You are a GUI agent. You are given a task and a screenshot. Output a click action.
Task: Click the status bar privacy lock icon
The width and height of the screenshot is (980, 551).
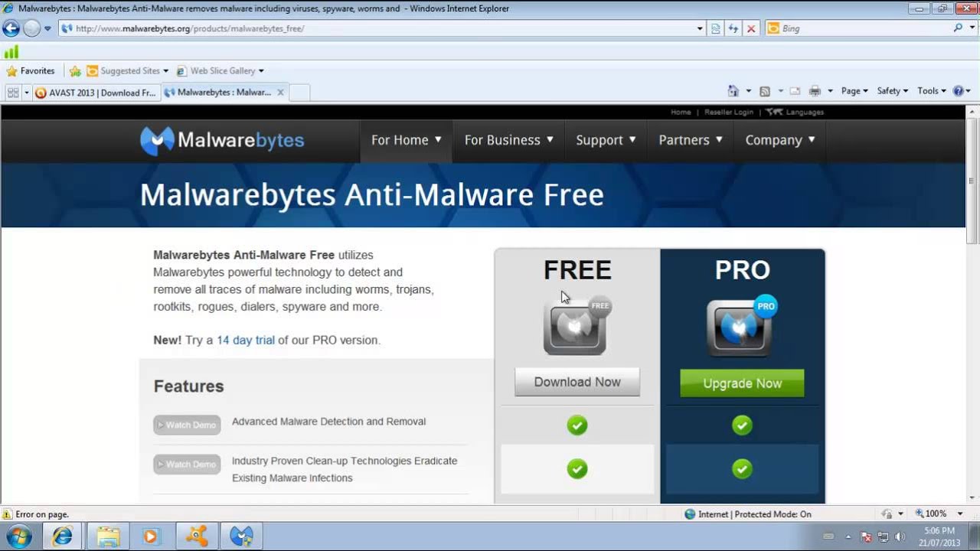tap(887, 514)
